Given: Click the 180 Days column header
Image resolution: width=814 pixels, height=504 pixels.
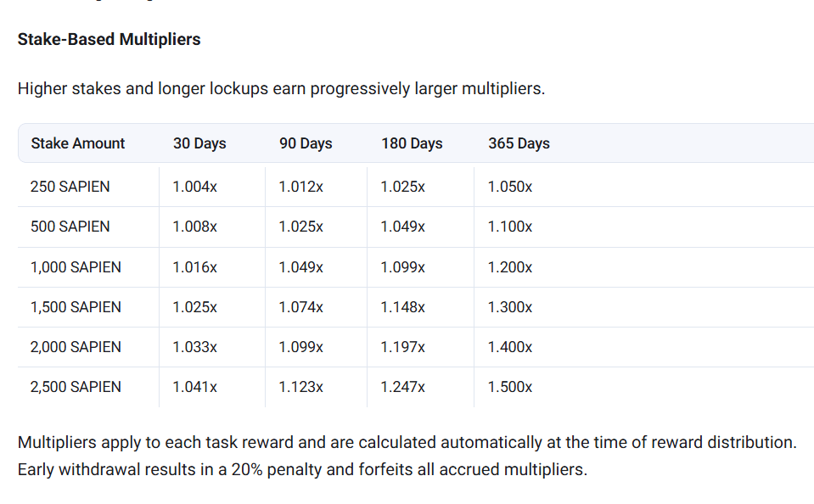Looking at the screenshot, I should coord(412,143).
